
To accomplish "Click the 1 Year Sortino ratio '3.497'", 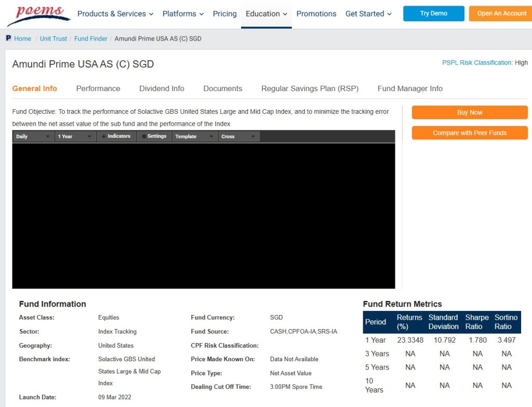I will (507, 340).
